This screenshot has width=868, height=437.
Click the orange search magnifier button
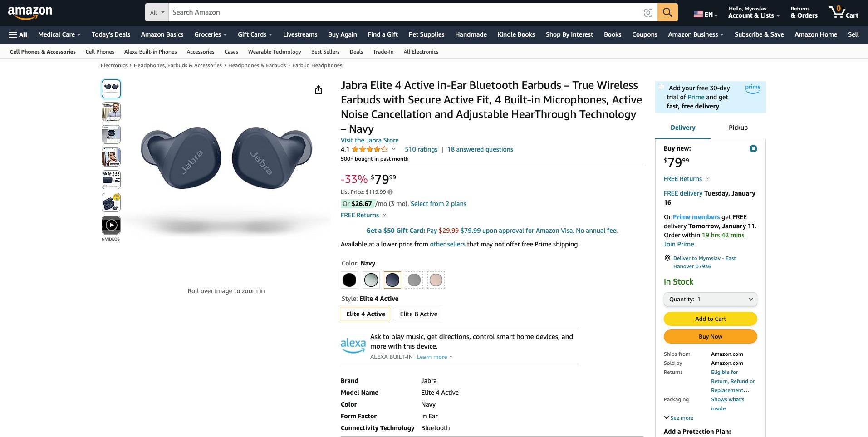click(667, 12)
